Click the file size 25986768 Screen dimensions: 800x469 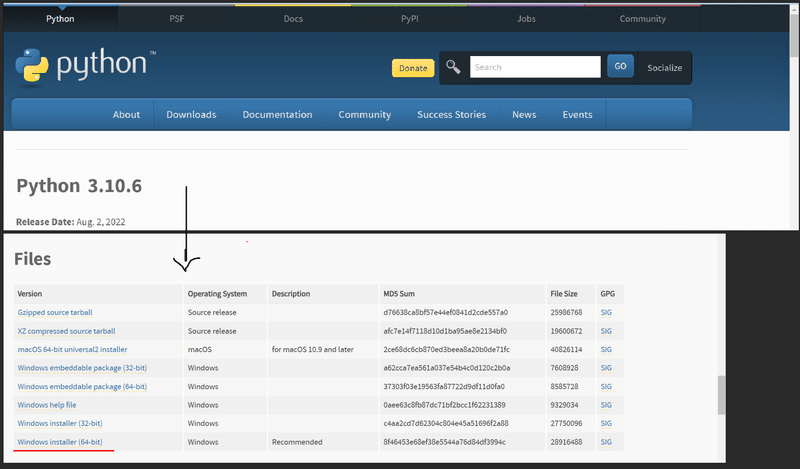[566, 312]
